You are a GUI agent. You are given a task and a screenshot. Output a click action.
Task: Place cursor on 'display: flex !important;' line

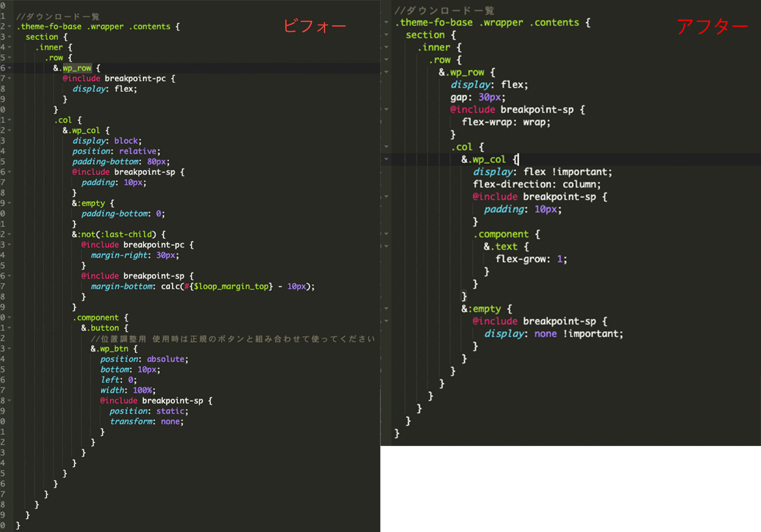(x=543, y=172)
